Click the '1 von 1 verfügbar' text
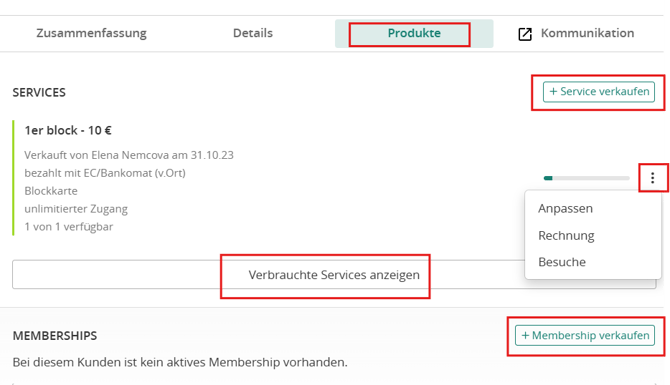The width and height of the screenshot is (670, 385). (68, 226)
